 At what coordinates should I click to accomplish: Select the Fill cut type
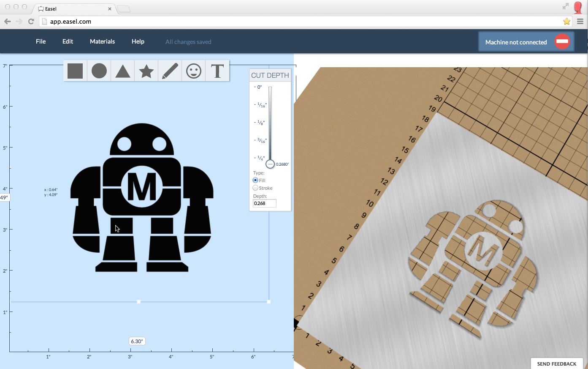pos(255,180)
